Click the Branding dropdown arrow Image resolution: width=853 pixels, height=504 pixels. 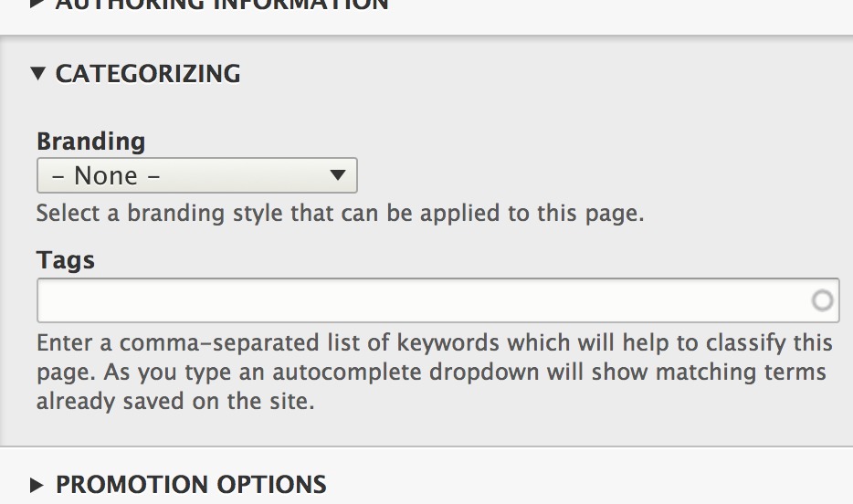pyautogui.click(x=338, y=175)
